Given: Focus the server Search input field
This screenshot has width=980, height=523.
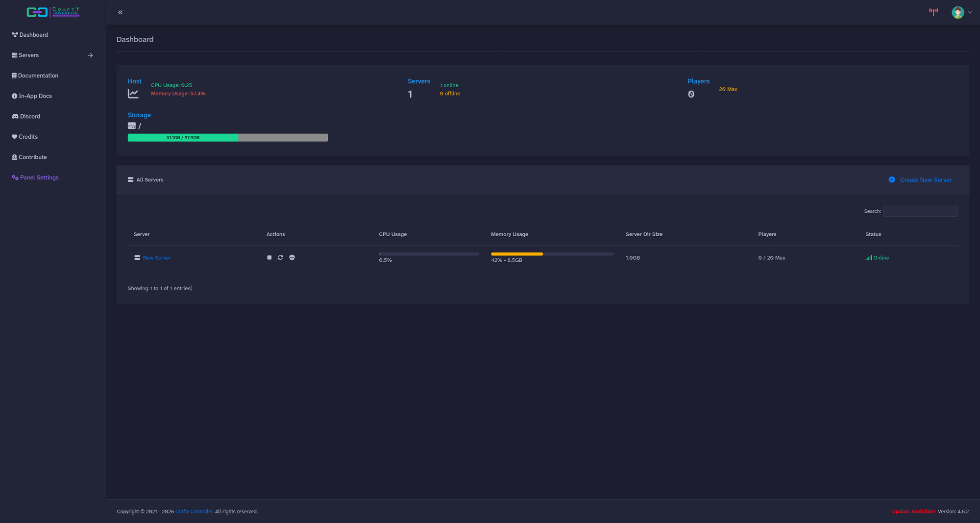Looking at the screenshot, I should [x=920, y=211].
